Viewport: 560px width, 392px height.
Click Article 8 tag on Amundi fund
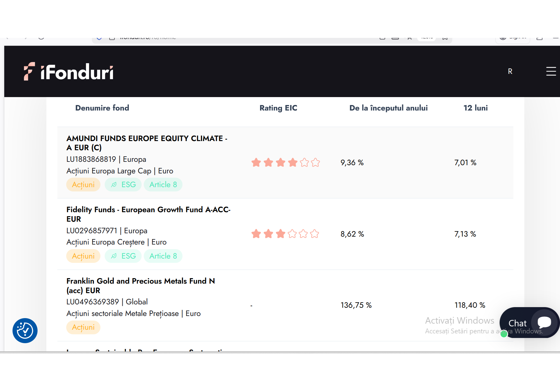point(163,185)
